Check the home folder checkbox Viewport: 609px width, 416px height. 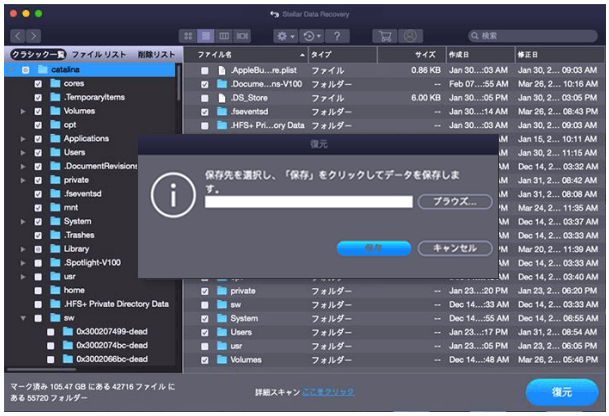click(38, 291)
